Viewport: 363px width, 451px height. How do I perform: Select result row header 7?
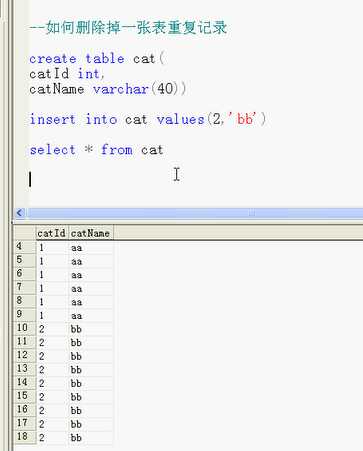[24, 288]
